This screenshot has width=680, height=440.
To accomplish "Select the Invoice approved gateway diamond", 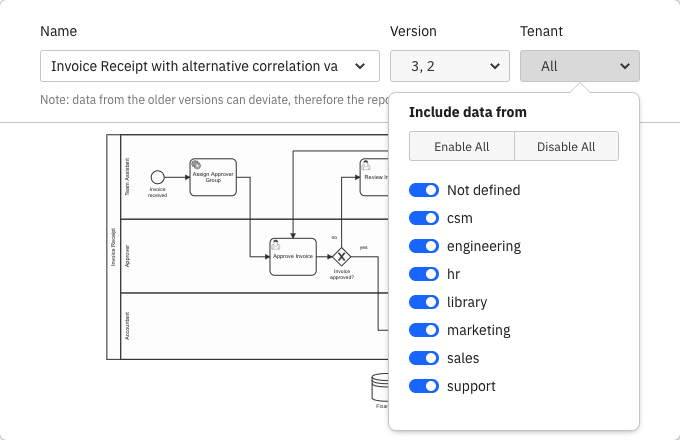I will [x=342, y=257].
